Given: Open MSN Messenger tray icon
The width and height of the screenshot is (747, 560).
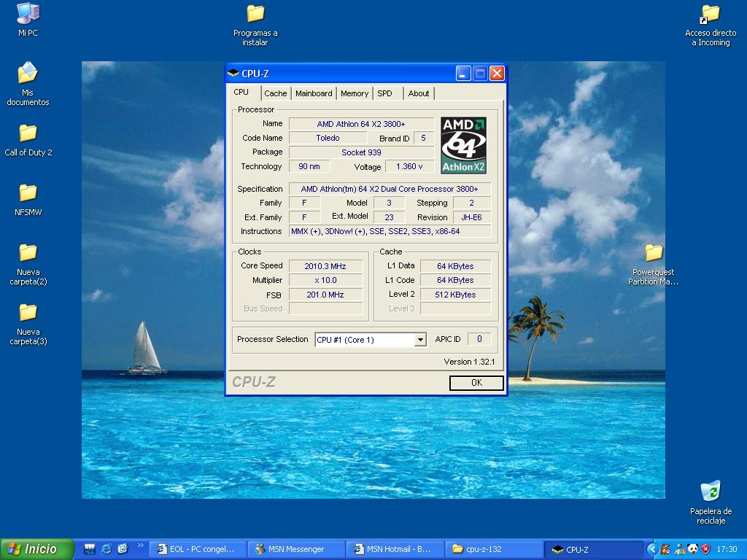Looking at the screenshot, I should click(679, 549).
